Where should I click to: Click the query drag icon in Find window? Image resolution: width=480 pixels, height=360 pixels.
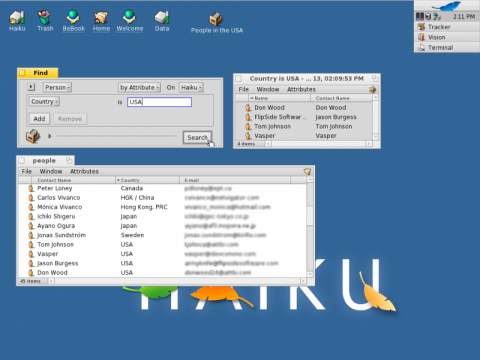(33, 136)
